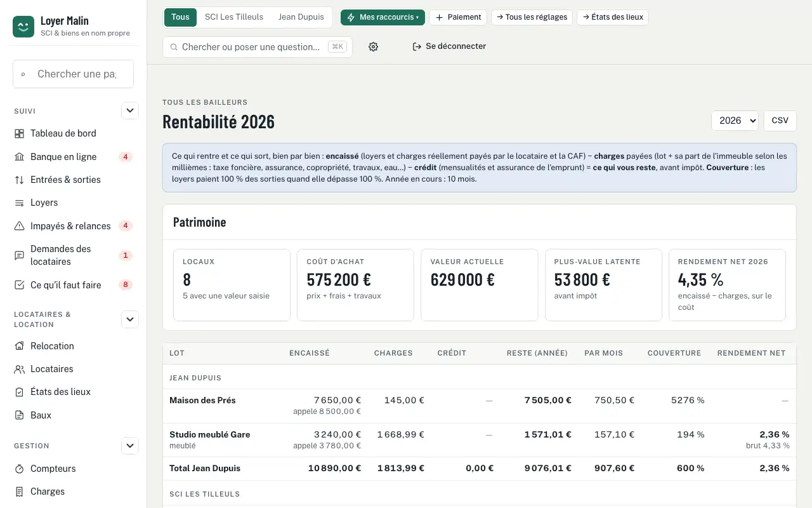Viewport: 812px width, 508px height.
Task: Click the Compteurs gauge icon
Action: pos(19,469)
